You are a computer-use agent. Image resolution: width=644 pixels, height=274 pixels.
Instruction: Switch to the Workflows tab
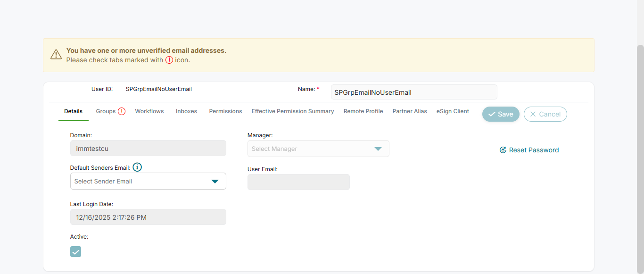click(149, 111)
